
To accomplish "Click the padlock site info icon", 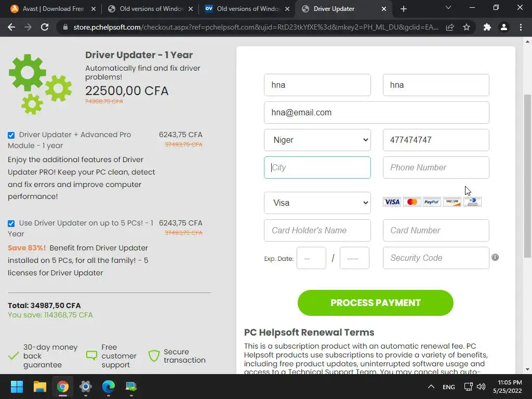I will (x=65, y=27).
